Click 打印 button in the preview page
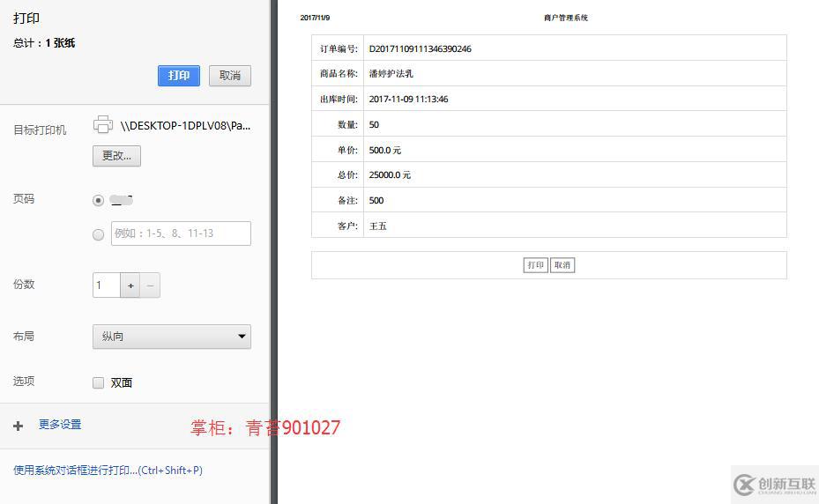Image resolution: width=819 pixels, height=504 pixels. click(x=535, y=265)
